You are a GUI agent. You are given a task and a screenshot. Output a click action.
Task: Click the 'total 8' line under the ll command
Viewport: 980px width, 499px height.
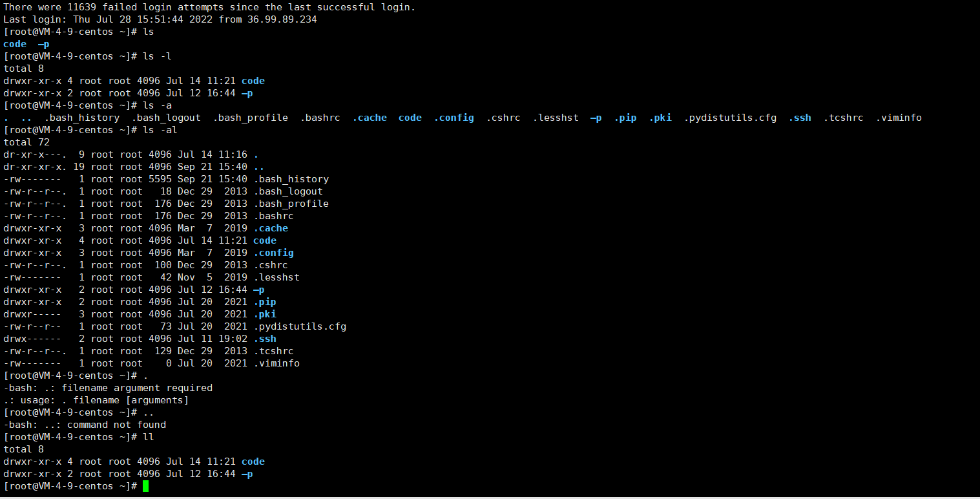click(24, 449)
